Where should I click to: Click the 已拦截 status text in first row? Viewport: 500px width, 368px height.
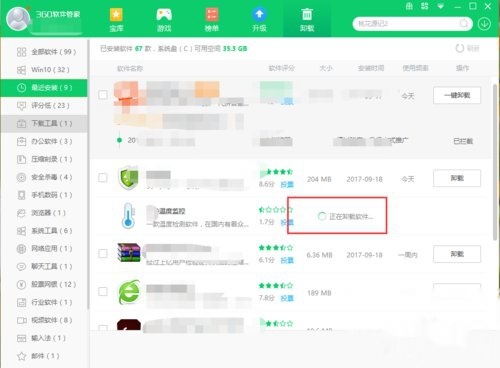click(x=463, y=141)
